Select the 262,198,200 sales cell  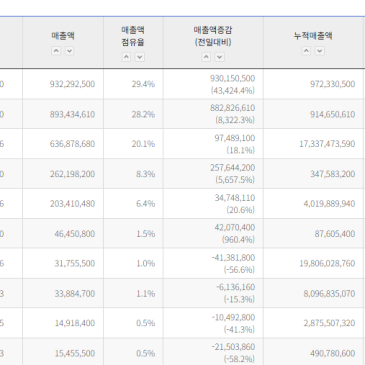coord(63,174)
